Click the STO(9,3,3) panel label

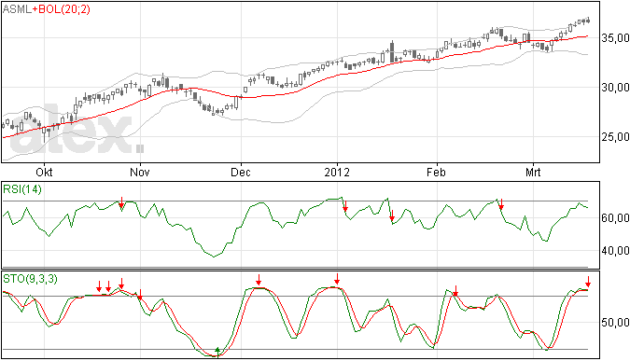click(30, 279)
